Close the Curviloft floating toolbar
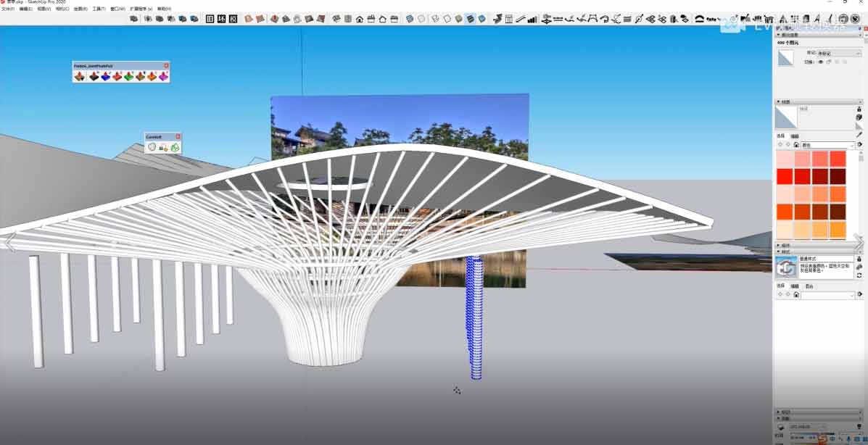Viewport: 868px width, 445px height. click(x=178, y=136)
